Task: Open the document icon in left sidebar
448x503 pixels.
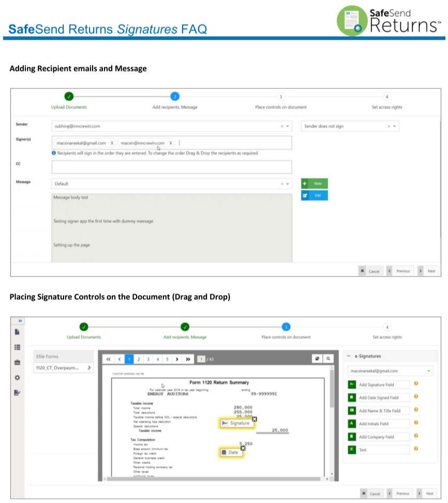Action: (17, 332)
